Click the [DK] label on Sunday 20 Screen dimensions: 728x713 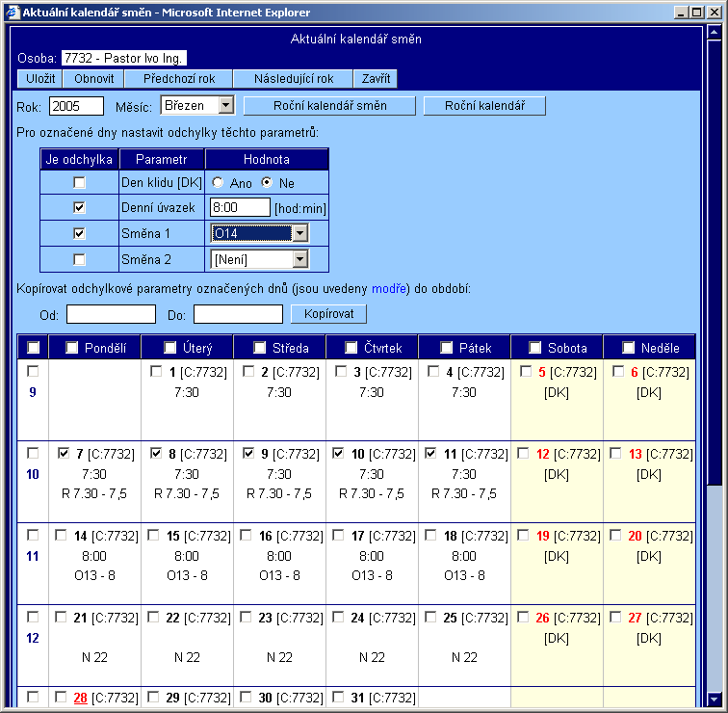click(649, 556)
